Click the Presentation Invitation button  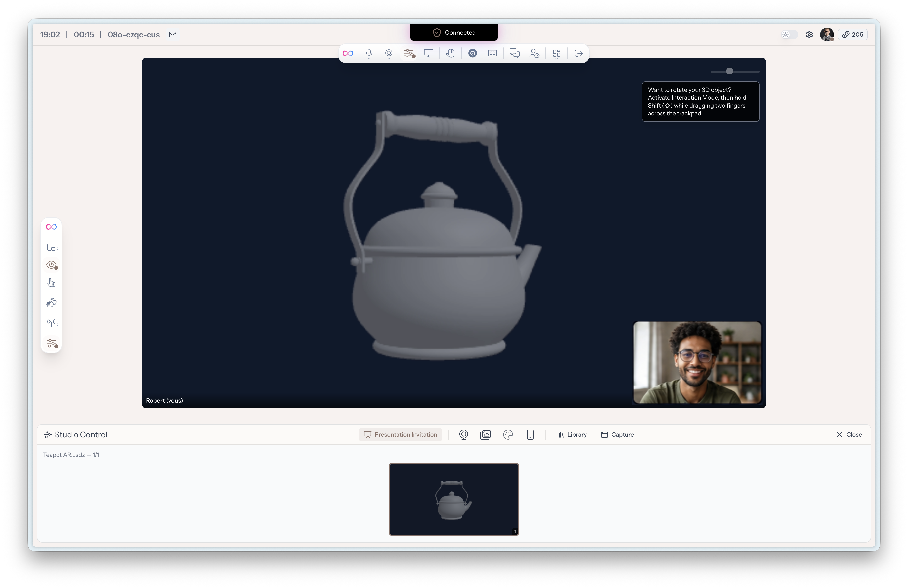pos(401,435)
